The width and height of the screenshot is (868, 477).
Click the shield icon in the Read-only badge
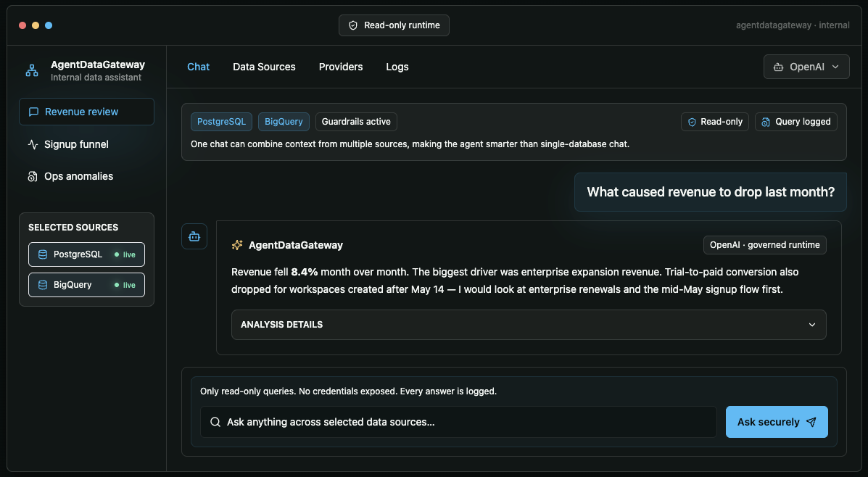pos(692,122)
